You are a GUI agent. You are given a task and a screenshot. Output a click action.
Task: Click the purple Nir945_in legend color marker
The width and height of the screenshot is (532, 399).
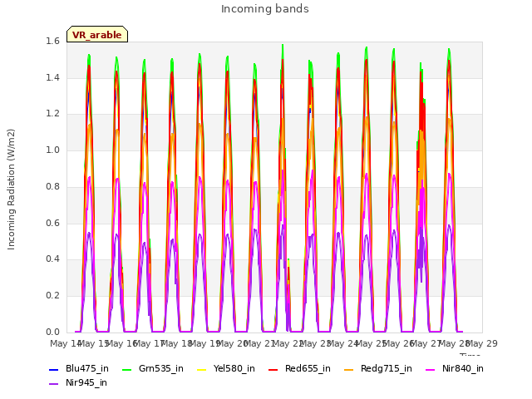coord(53,384)
